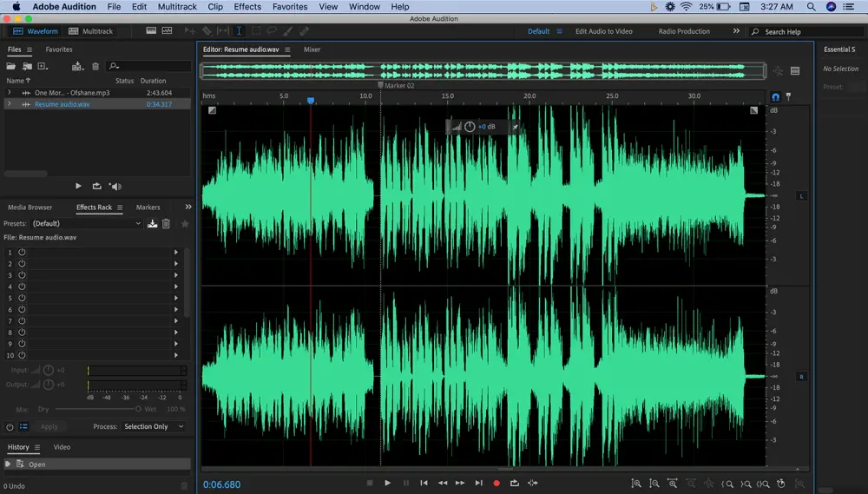The width and height of the screenshot is (868, 494).
Task: Delete selected file with trash icon
Action: click(x=95, y=67)
